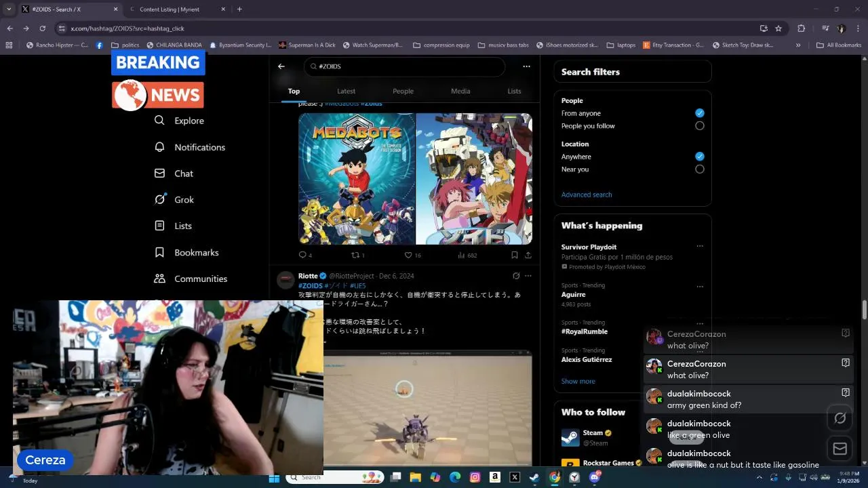Open the Zoids cover image
Image resolution: width=868 pixels, height=488 pixels.
[x=474, y=179]
